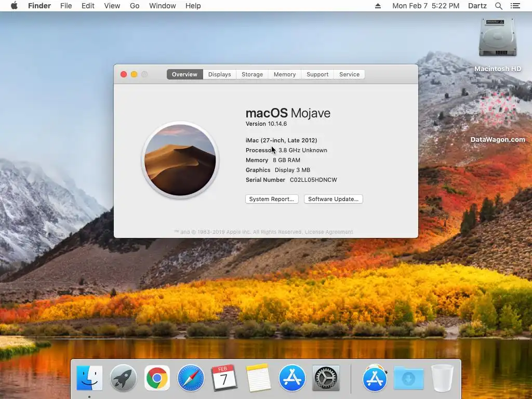Switch to the Support tab
Image resolution: width=532 pixels, height=399 pixels.
[x=317, y=74]
